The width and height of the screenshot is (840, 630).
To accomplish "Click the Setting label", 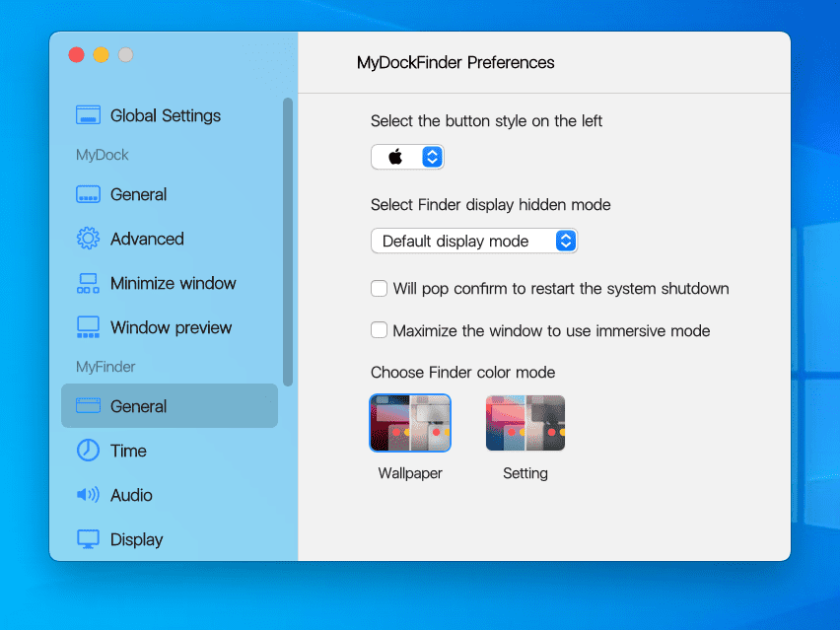I will click(525, 473).
